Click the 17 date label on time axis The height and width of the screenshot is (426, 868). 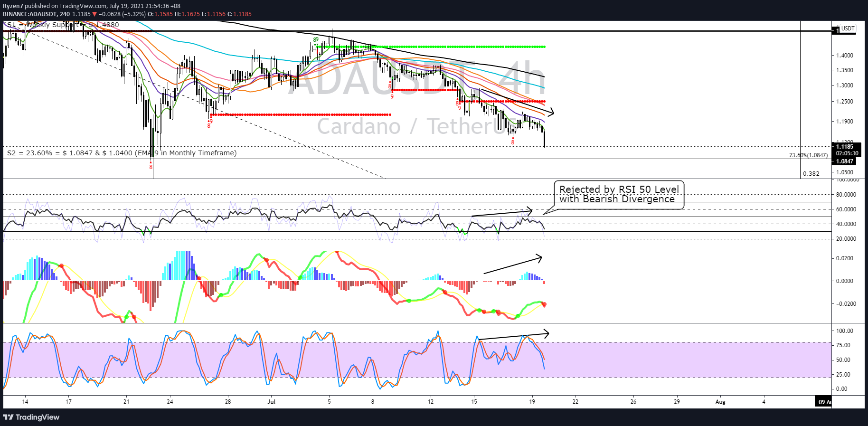pyautogui.click(x=69, y=402)
